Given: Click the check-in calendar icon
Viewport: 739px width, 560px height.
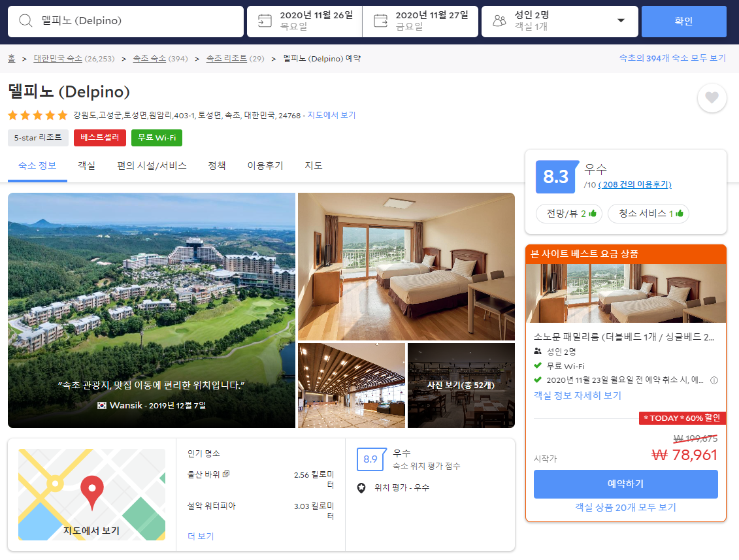Looking at the screenshot, I should pos(265,21).
